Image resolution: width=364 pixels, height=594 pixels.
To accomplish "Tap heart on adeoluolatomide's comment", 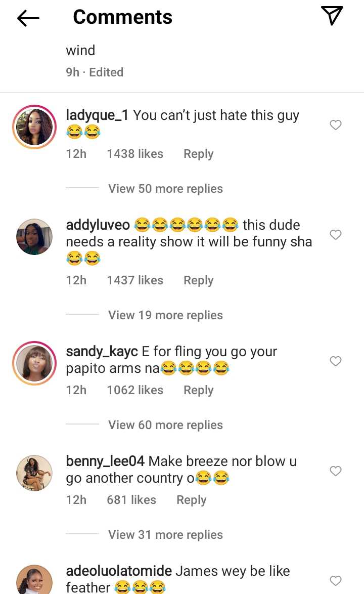I will point(336,581).
